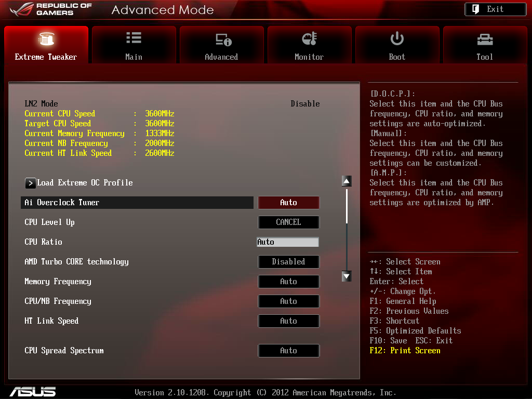Select the Ai Overclock Tuner row label
Screen dimensions: 532x399
pos(62,203)
